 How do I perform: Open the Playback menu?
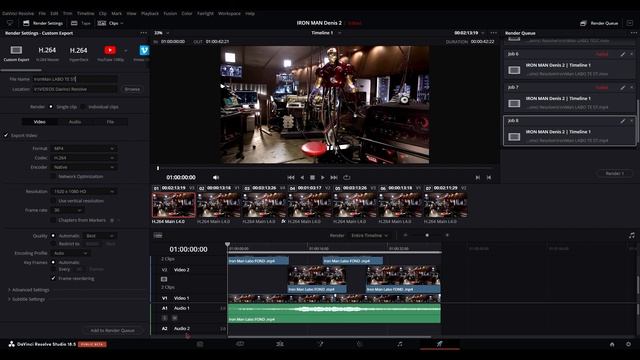coord(150,13)
